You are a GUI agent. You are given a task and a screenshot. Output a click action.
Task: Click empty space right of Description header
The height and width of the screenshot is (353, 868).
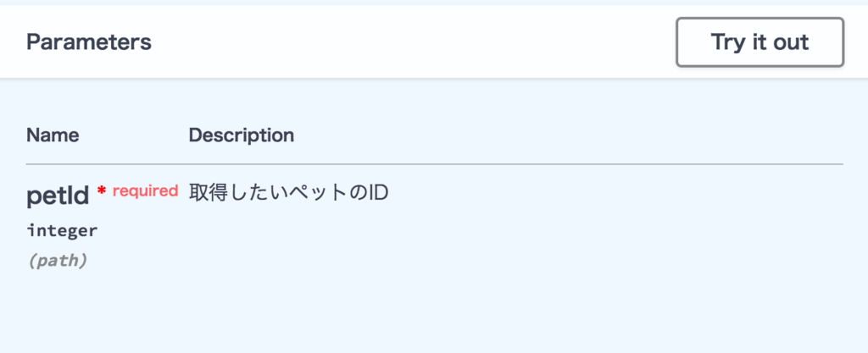coord(551,135)
